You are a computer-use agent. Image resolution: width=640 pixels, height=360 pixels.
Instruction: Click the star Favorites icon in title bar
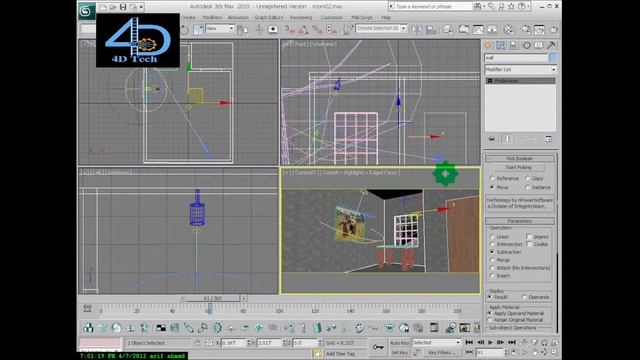[x=511, y=7]
